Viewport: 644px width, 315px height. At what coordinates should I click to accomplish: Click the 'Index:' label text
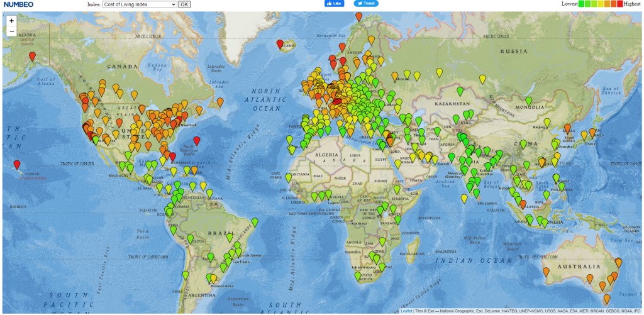(x=94, y=4)
